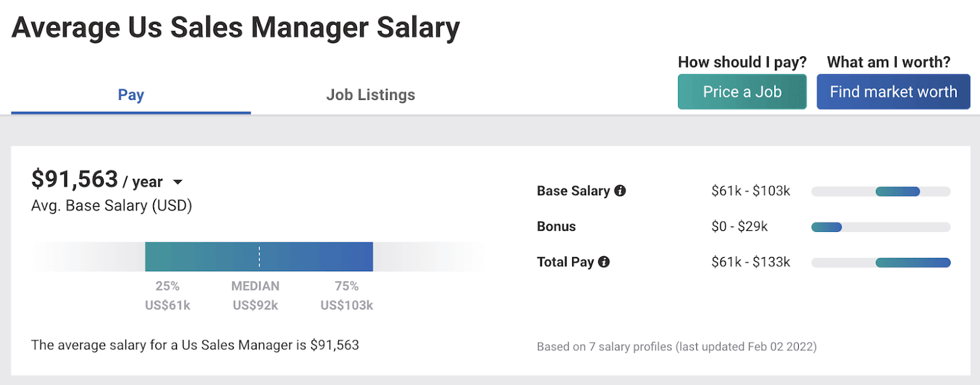980x385 pixels.
Task: Click the Price a Job button
Action: [742, 91]
